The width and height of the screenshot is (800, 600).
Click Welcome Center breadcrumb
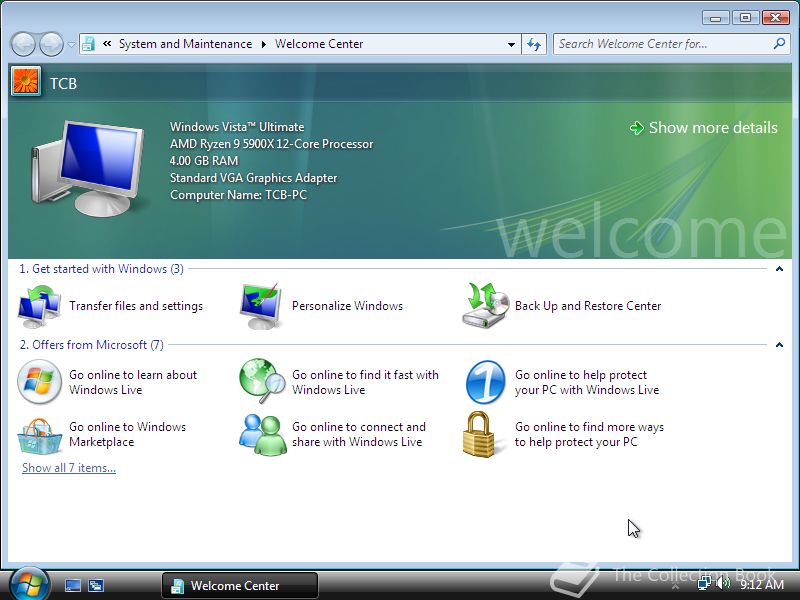click(319, 44)
